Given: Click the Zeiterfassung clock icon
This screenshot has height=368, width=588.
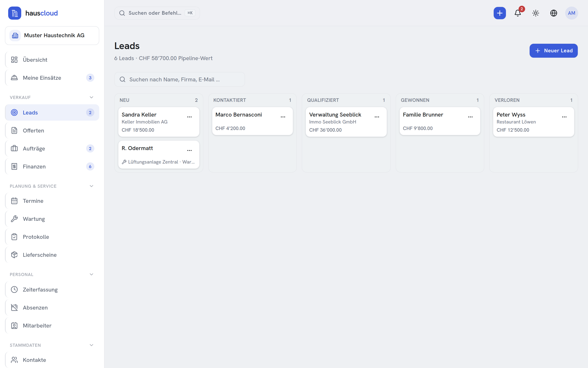Looking at the screenshot, I should 14,290.
